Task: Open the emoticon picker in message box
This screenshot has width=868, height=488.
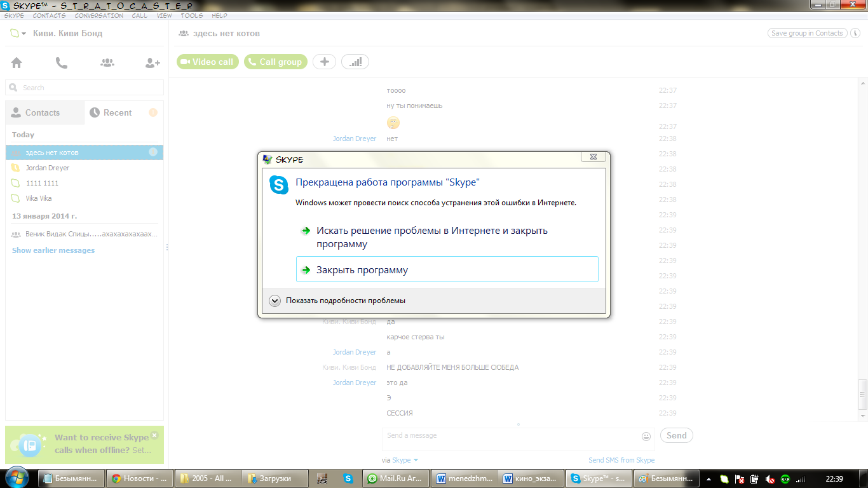Action: 646,436
